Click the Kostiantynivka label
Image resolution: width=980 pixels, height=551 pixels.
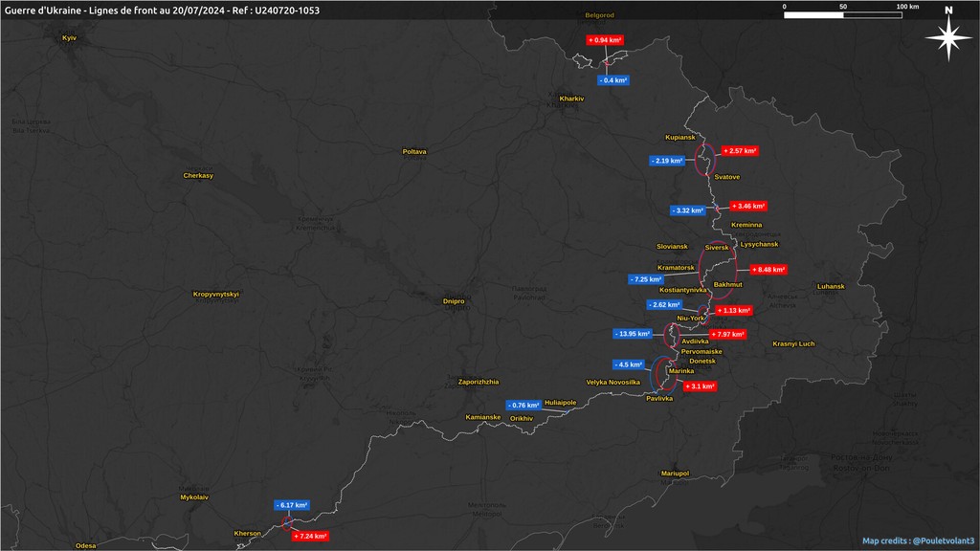click(683, 291)
